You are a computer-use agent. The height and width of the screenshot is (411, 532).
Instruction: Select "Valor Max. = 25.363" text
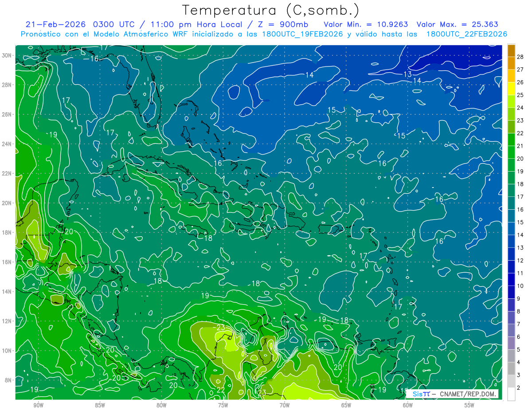click(x=458, y=24)
